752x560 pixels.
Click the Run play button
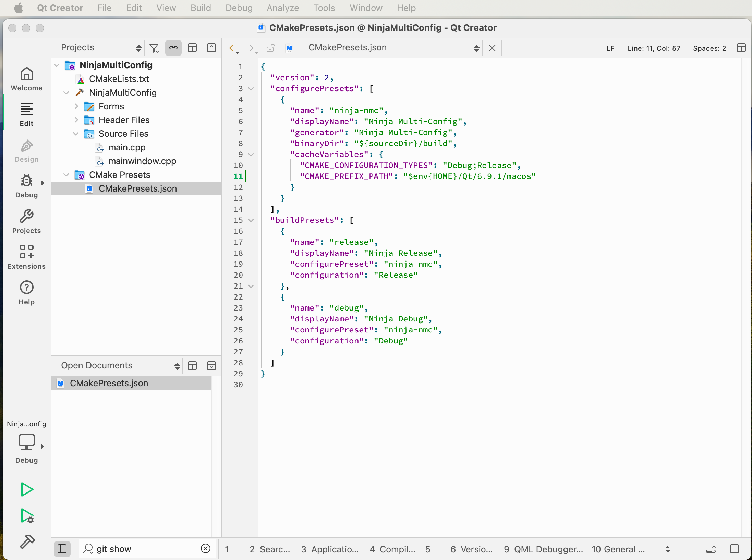pos(27,489)
